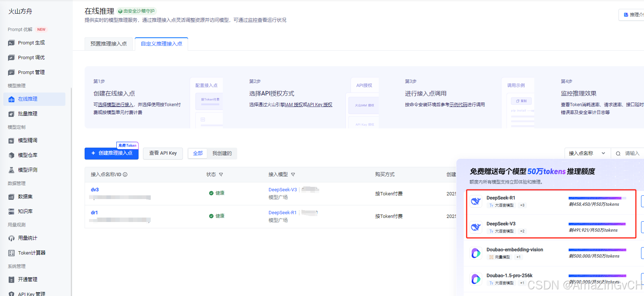Viewport: 644px width, 296px height.
Task: Click DeepSeek-R1 token quota progress bar
Action: [x=597, y=198]
